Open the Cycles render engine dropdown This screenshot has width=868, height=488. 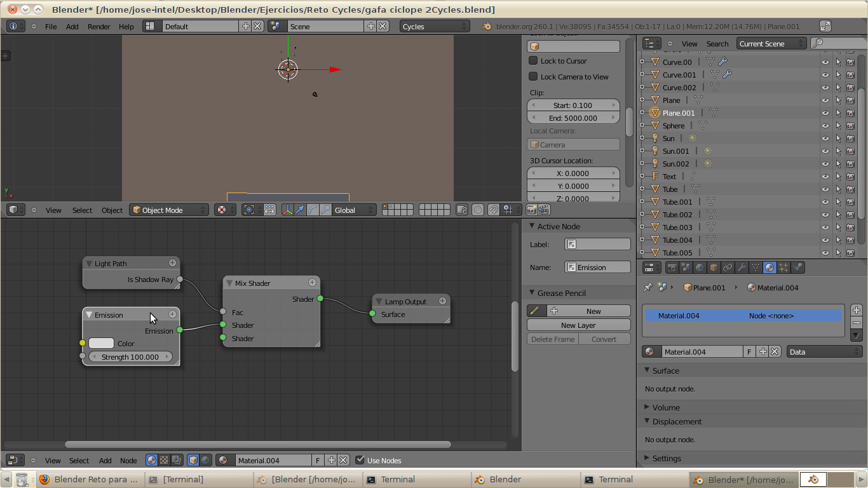click(x=435, y=26)
